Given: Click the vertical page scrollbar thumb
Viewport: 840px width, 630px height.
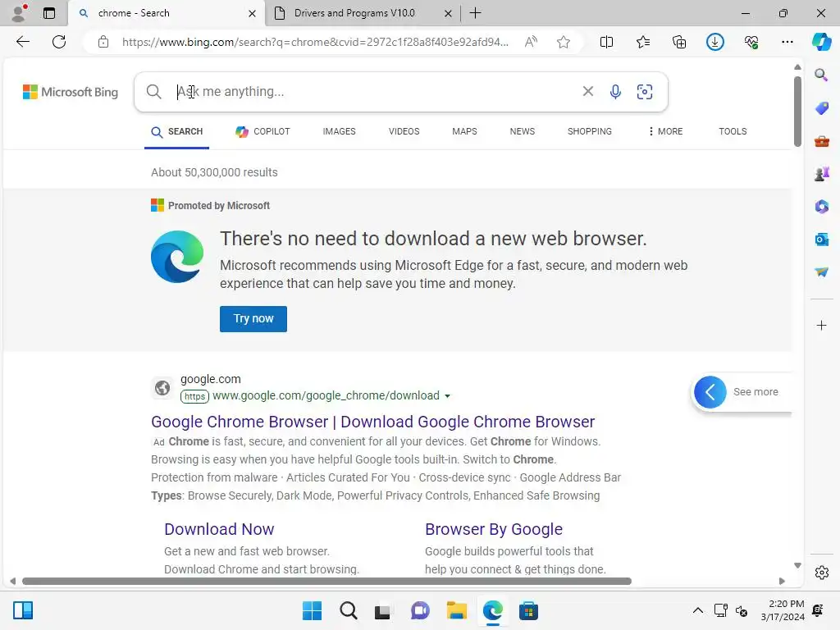Looking at the screenshot, I should coord(797,111).
